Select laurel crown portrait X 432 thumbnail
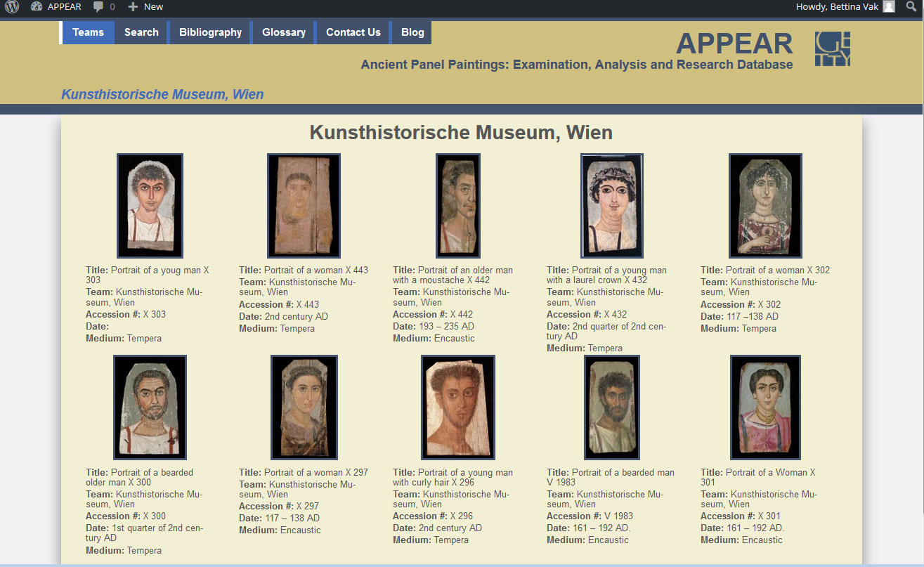 tap(611, 205)
